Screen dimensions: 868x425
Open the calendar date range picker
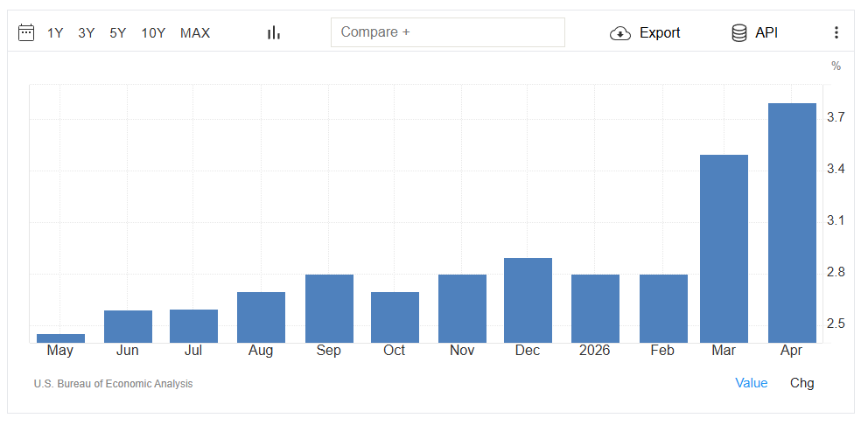point(26,32)
